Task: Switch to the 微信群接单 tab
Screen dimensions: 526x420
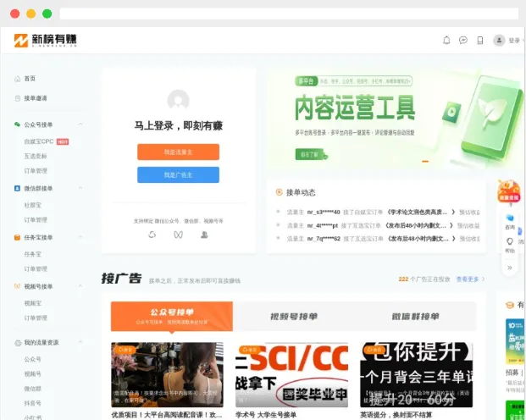Action: (415, 317)
